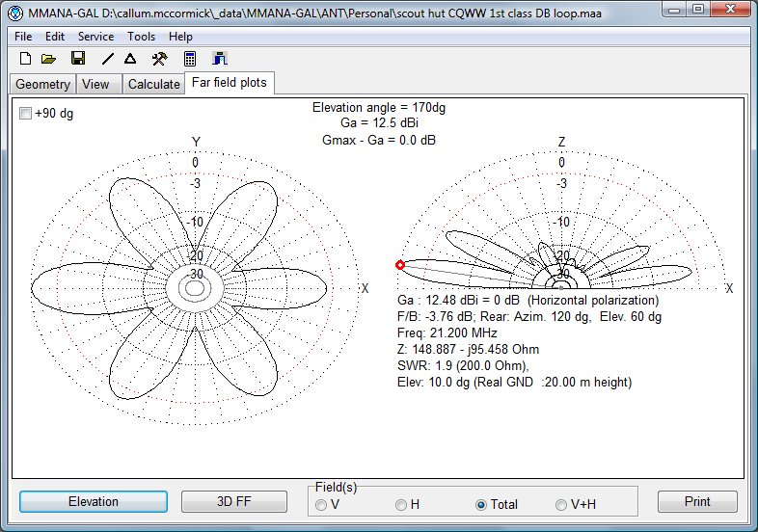Switch to the Geometry tab
Image resolution: width=758 pixels, height=532 pixels.
click(42, 84)
